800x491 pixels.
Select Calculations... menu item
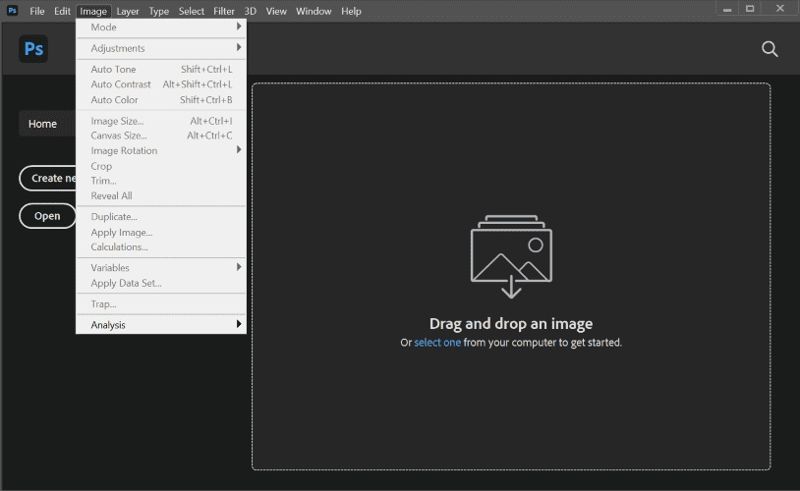pyautogui.click(x=161, y=247)
